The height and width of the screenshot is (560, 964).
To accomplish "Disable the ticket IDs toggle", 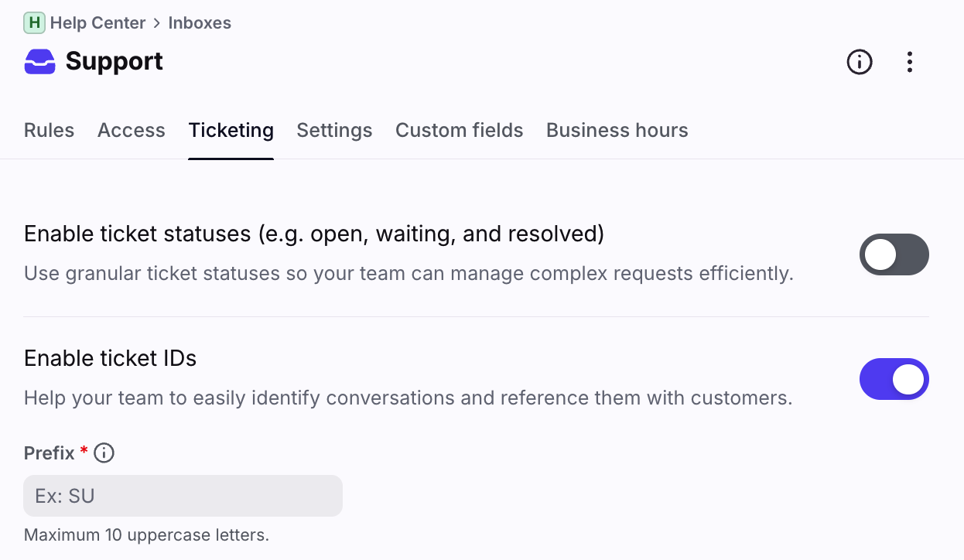I will pos(894,379).
